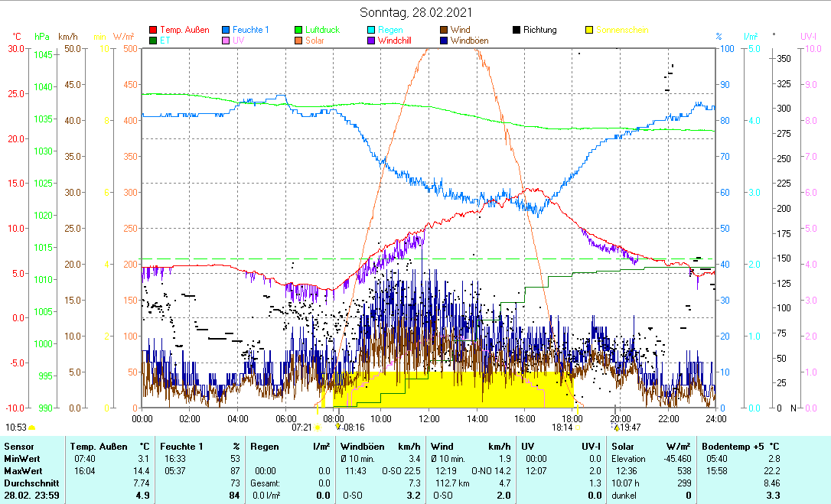
Task: Click the minimum temperature time '07:40'
Action: [x=84, y=459]
